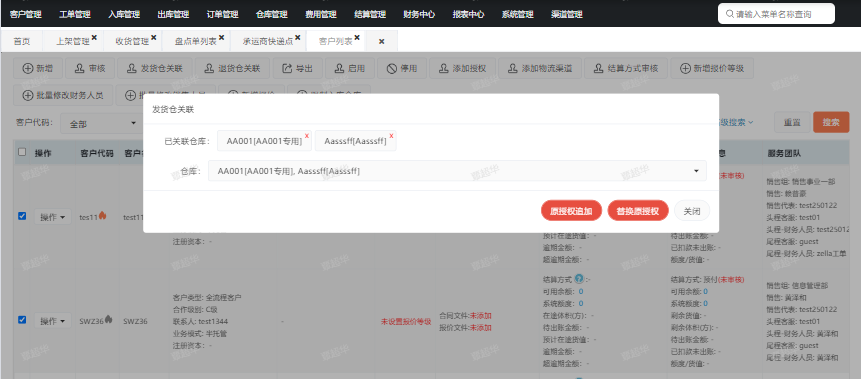
Task: Click the 替换原授权 button
Action: [638, 211]
